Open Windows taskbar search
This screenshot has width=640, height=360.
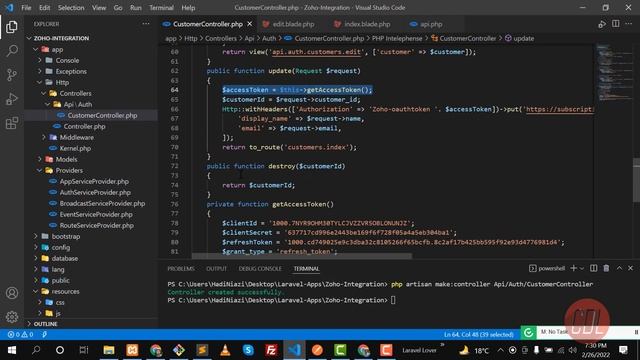(36, 350)
